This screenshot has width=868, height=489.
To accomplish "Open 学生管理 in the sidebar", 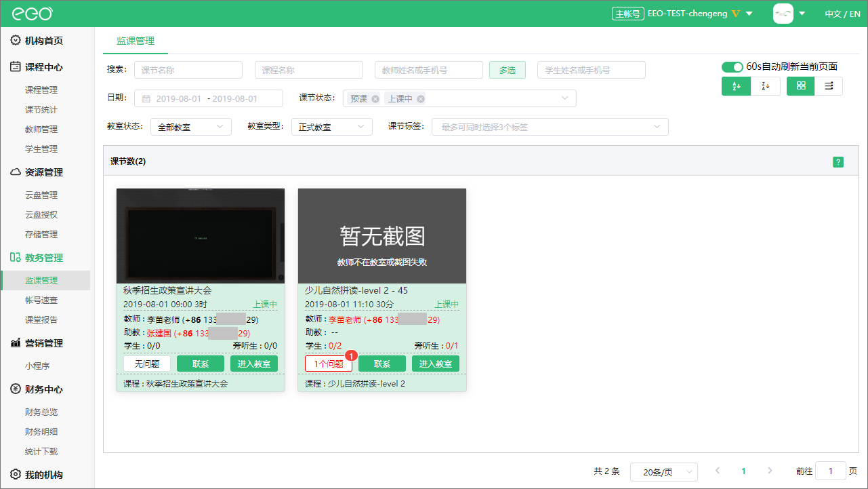I will pos(41,149).
